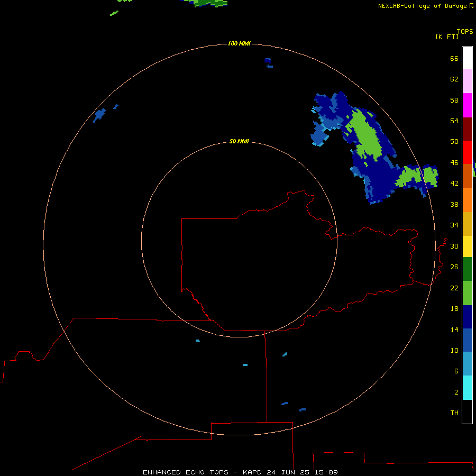Click the '100 NMI' range ring label
This screenshot has height=476, width=476.
[239, 43]
